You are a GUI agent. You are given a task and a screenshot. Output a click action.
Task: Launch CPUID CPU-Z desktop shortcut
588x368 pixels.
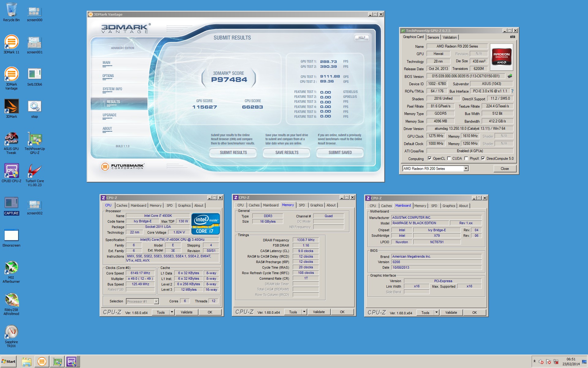click(11, 173)
